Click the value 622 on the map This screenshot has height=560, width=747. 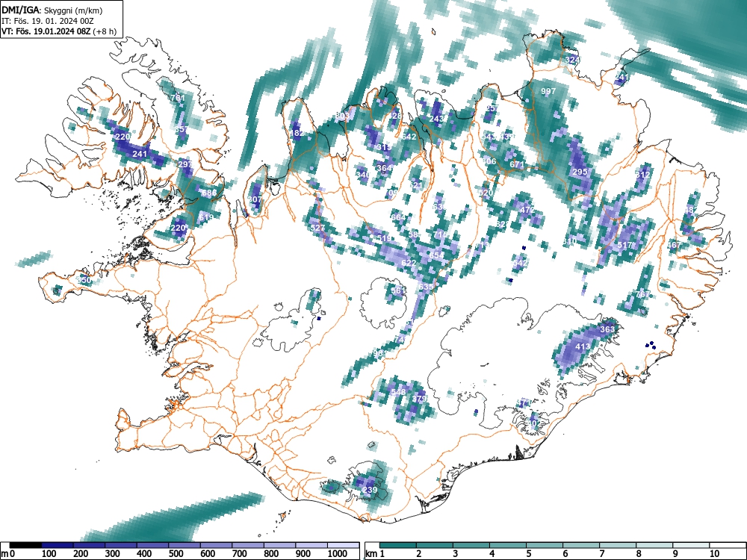[x=409, y=263]
